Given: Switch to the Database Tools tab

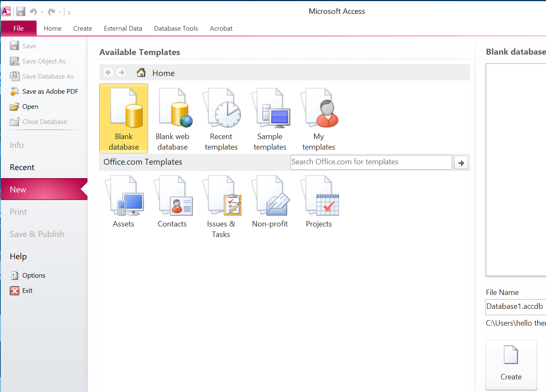Looking at the screenshot, I should click(x=176, y=28).
